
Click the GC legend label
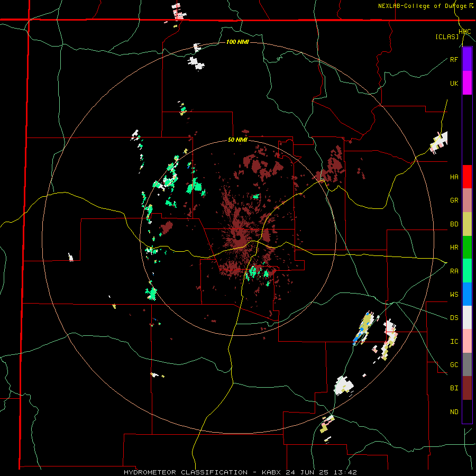(454, 365)
